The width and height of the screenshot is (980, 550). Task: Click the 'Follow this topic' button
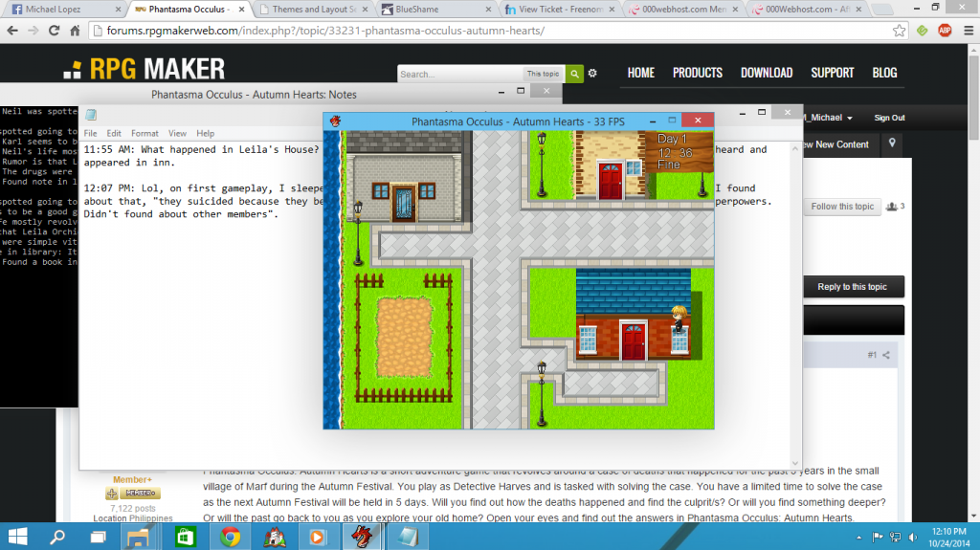pos(842,207)
